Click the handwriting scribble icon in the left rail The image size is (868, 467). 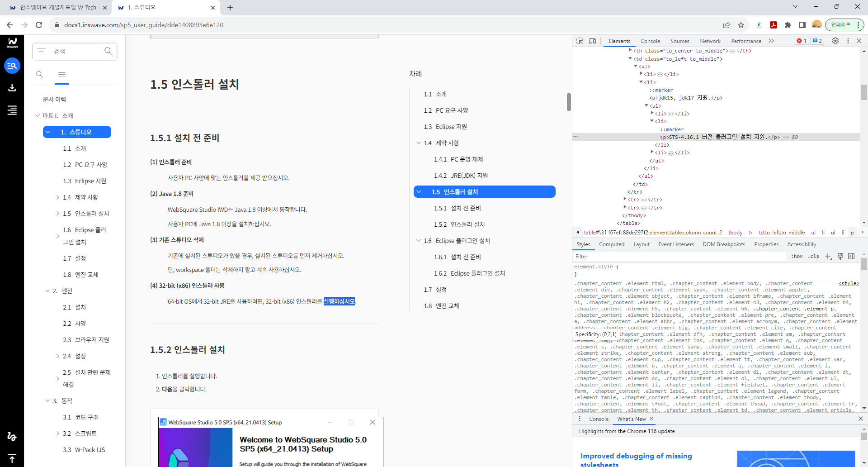click(12, 436)
